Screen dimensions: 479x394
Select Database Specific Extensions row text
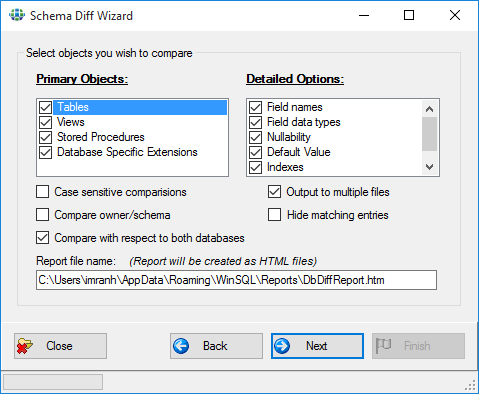[x=127, y=152]
